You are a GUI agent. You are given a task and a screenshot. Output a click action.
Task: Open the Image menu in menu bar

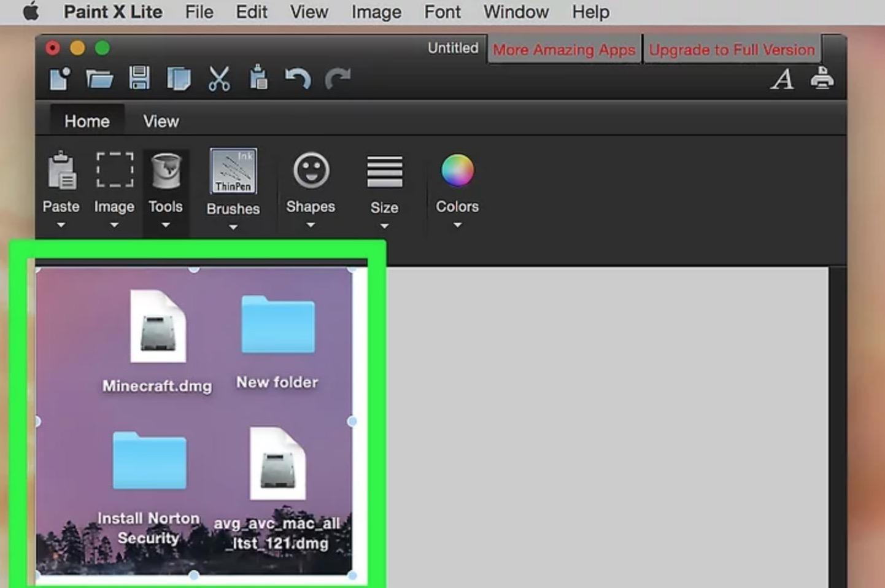376,12
